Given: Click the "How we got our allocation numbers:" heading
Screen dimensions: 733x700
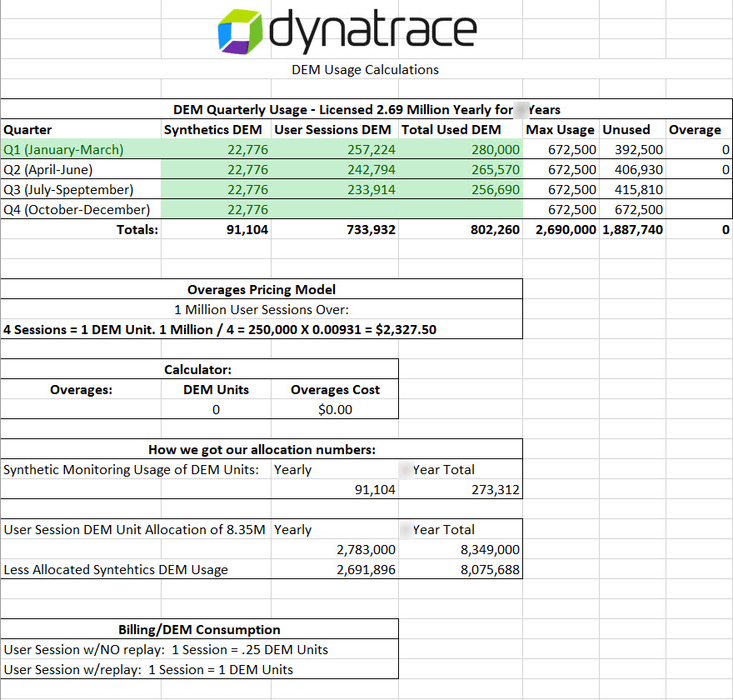Looking at the screenshot, I should [262, 450].
